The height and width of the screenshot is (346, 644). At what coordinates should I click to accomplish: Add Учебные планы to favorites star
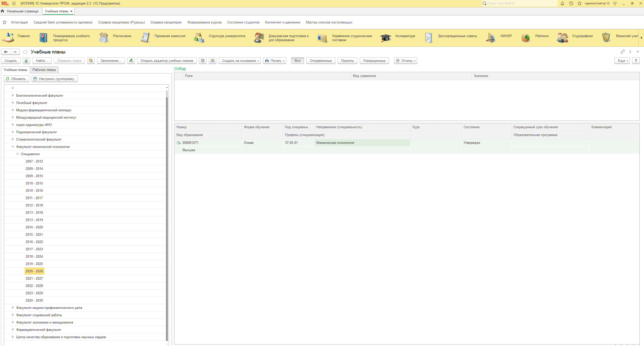click(25, 52)
